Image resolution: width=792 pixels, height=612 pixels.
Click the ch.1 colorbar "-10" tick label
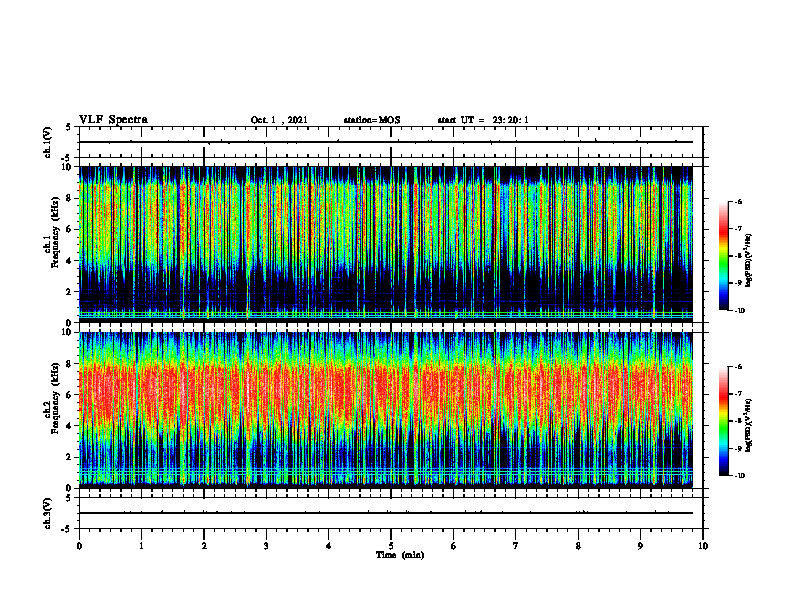tap(739, 311)
